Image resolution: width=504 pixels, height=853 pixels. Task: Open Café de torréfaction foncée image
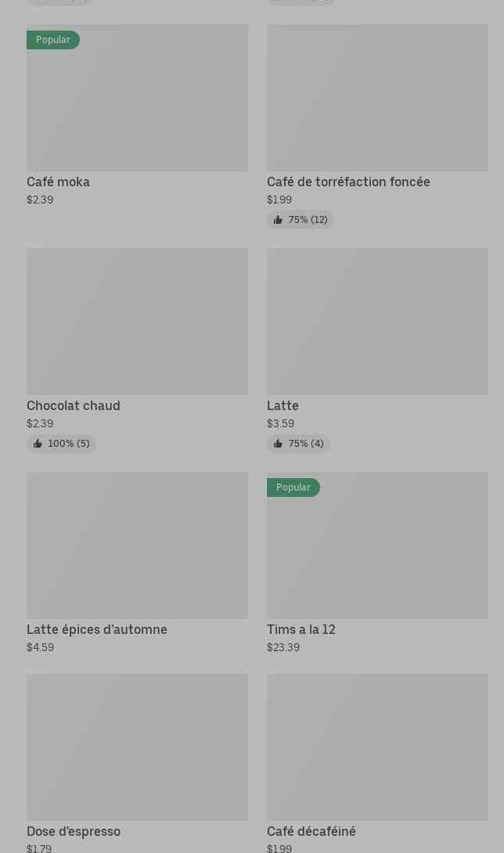click(x=377, y=98)
